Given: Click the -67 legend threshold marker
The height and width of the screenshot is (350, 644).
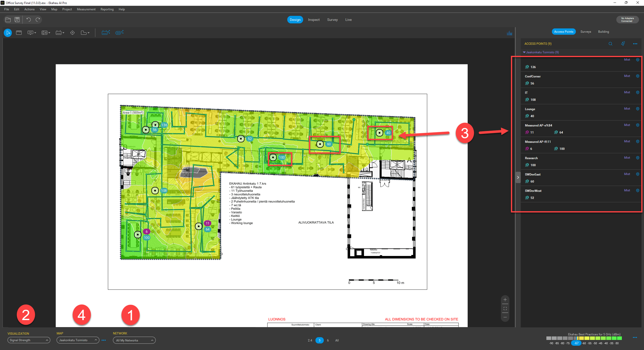Looking at the screenshot, I should click(x=576, y=343).
